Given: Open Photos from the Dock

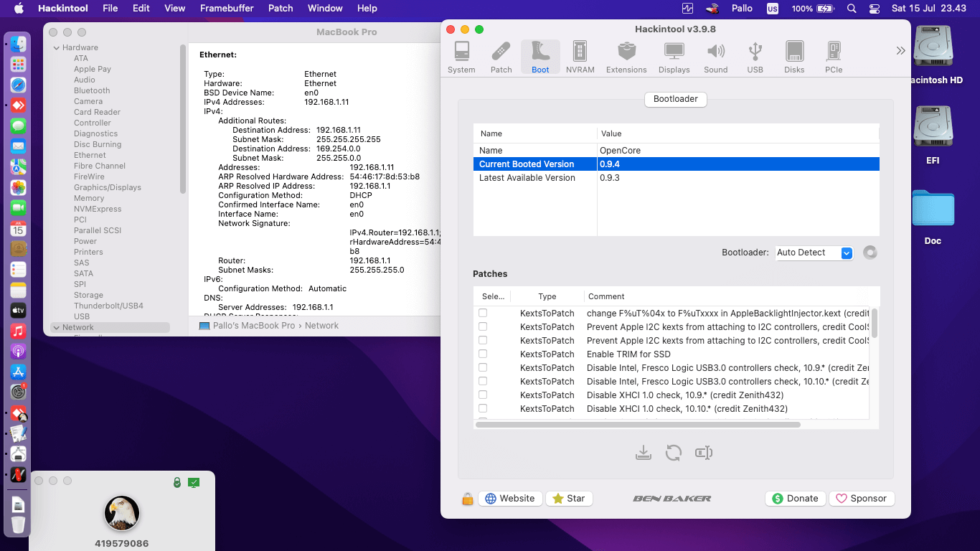Looking at the screenshot, I should click(x=19, y=188).
